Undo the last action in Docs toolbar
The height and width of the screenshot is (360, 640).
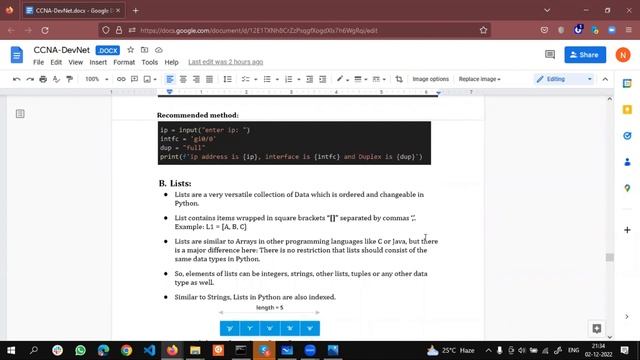pyautogui.click(x=17, y=79)
